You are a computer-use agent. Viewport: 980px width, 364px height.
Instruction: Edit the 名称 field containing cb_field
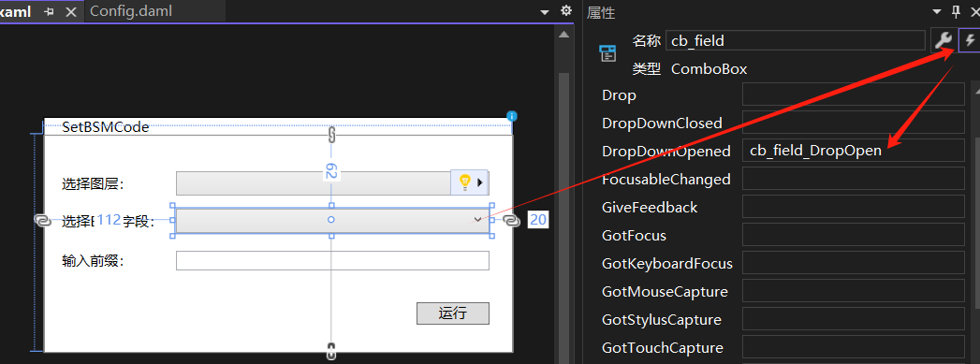click(795, 40)
